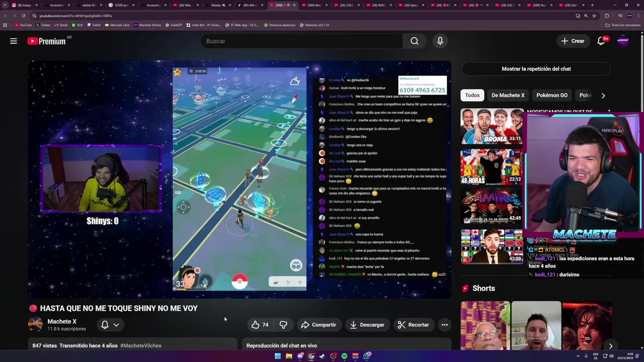Open Discord from the taskbar
The height and width of the screenshot is (362, 644).
click(x=300, y=356)
